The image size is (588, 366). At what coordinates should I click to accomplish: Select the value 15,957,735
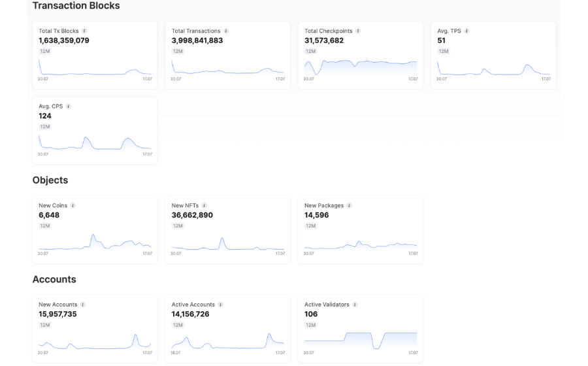[57, 314]
